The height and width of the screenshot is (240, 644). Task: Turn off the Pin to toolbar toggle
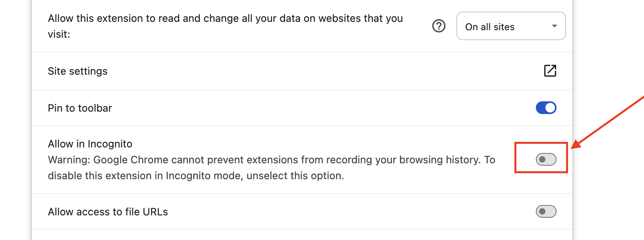pos(546,108)
